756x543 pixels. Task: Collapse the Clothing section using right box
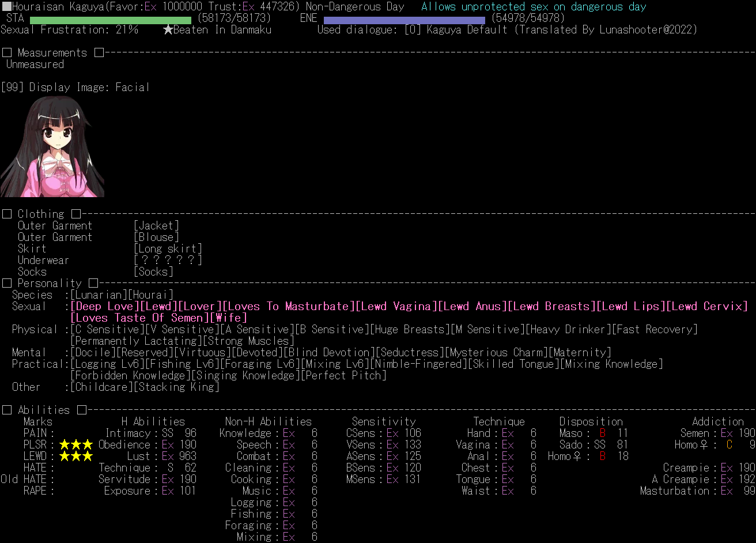point(75,214)
